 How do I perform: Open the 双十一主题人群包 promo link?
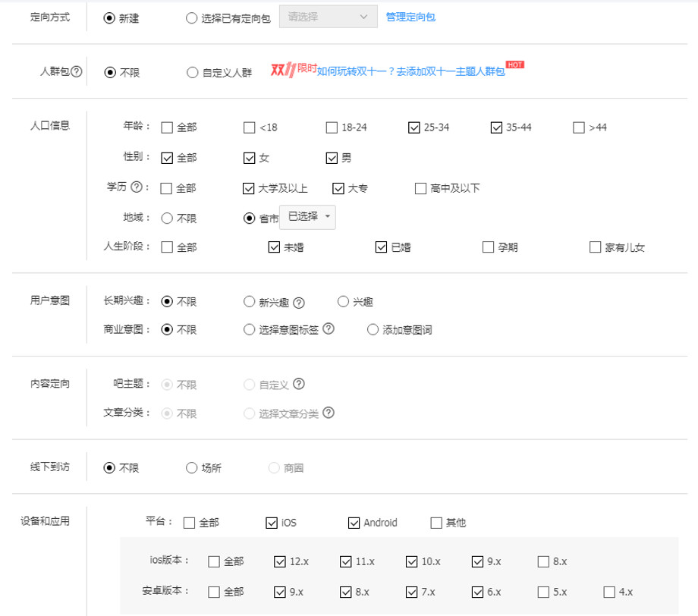click(411, 71)
